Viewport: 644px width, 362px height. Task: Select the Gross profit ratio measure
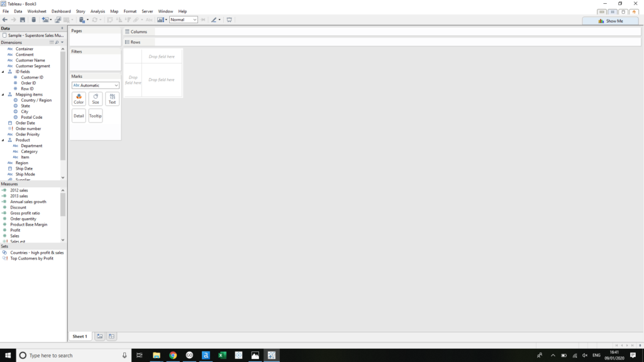pos(25,213)
